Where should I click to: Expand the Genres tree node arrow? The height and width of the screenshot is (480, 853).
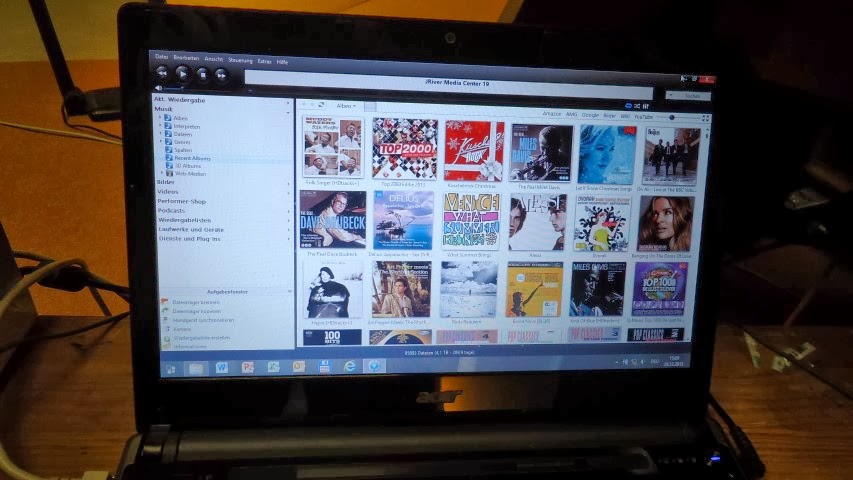click(x=161, y=141)
